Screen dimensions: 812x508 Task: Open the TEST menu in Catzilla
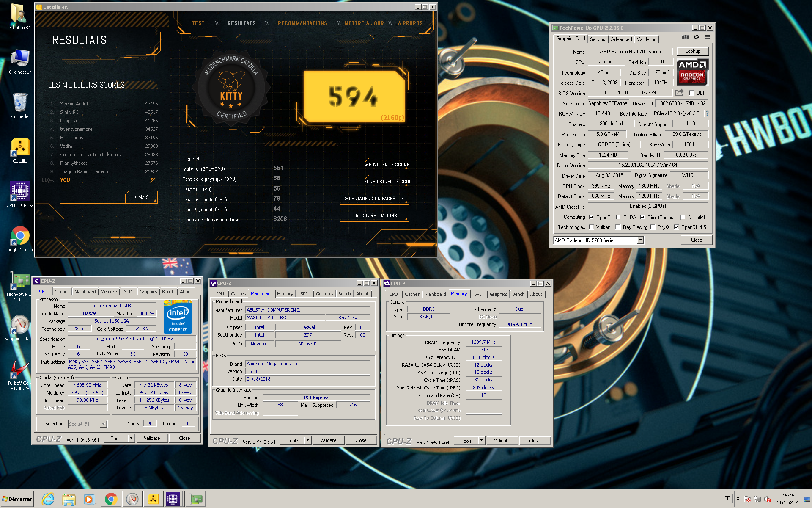pos(198,23)
